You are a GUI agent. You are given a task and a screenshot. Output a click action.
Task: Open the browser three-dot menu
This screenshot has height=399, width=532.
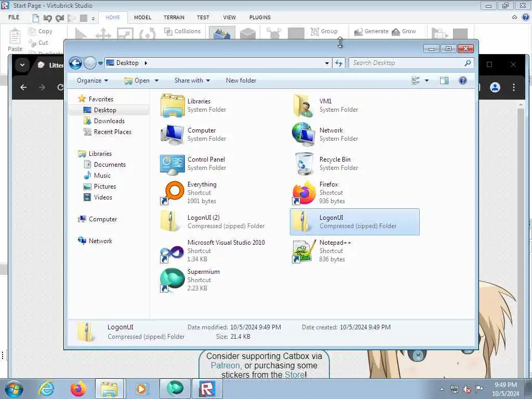click(514, 87)
